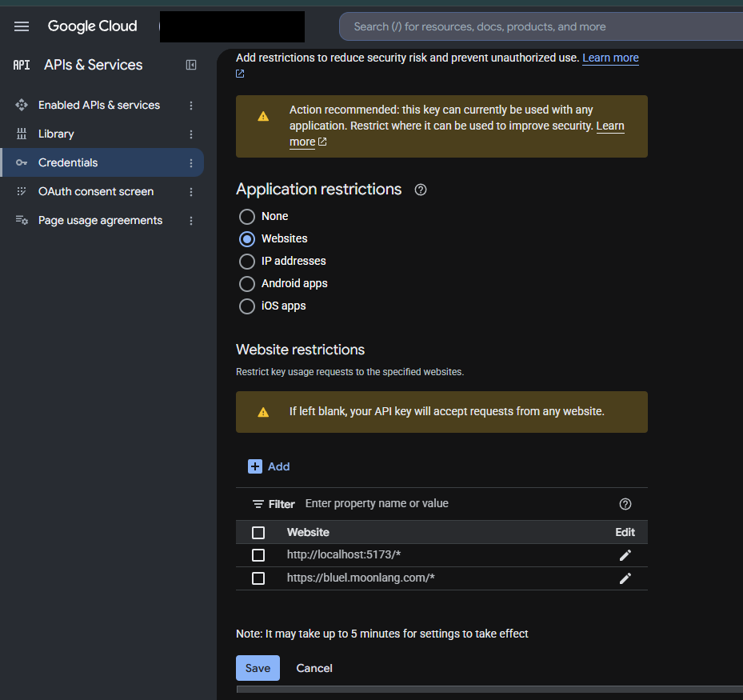The height and width of the screenshot is (700, 743).
Task: Select the None application restriction
Action: click(247, 217)
